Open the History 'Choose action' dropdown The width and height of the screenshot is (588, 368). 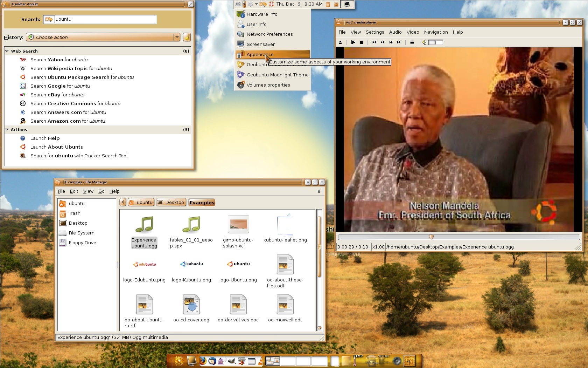click(103, 37)
